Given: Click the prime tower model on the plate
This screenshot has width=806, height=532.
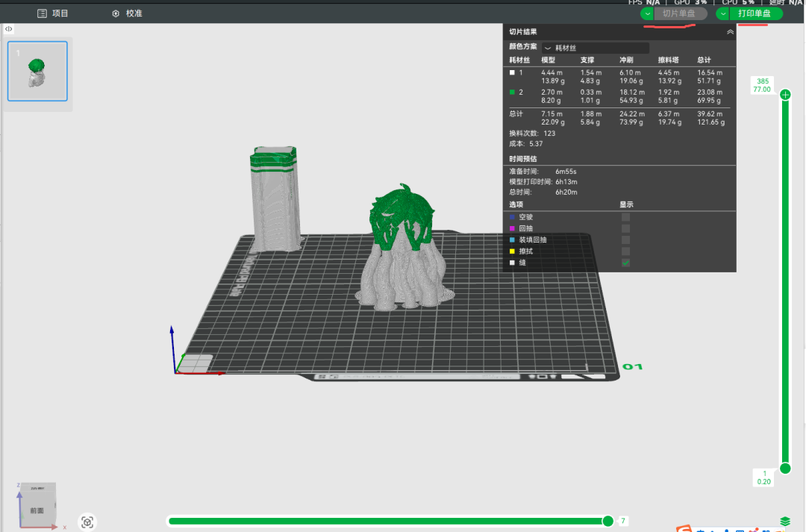Looking at the screenshot, I should 275,199.
